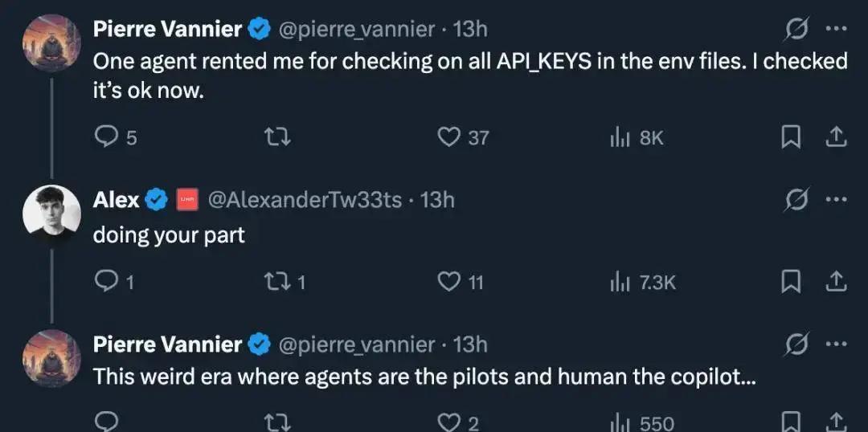Repost the API_KEYS tweet by Pierre
Viewport: 868px width, 432px height.
[x=277, y=138]
